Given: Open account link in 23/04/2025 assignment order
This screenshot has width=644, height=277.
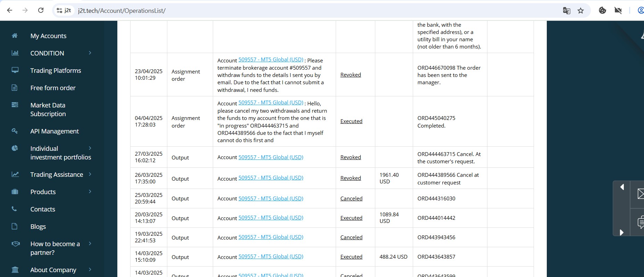Looking at the screenshot, I should [270, 60].
